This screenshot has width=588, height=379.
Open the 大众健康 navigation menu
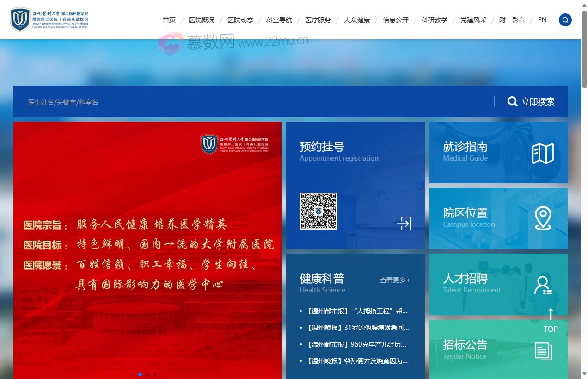(357, 20)
